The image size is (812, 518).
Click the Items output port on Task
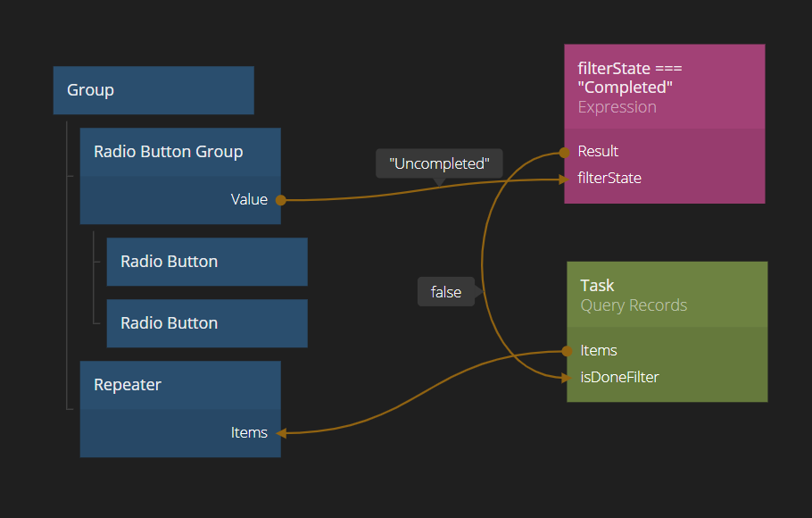pyautogui.click(x=599, y=351)
